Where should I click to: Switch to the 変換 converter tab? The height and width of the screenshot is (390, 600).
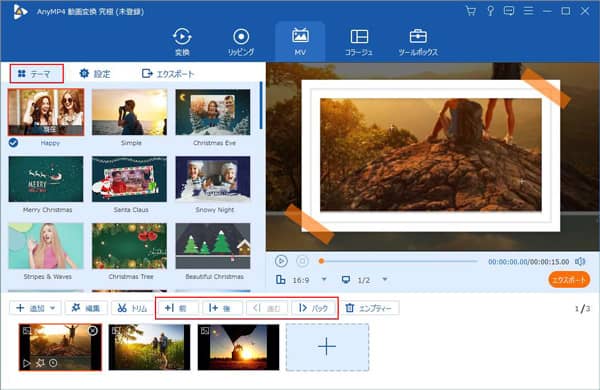click(x=182, y=42)
